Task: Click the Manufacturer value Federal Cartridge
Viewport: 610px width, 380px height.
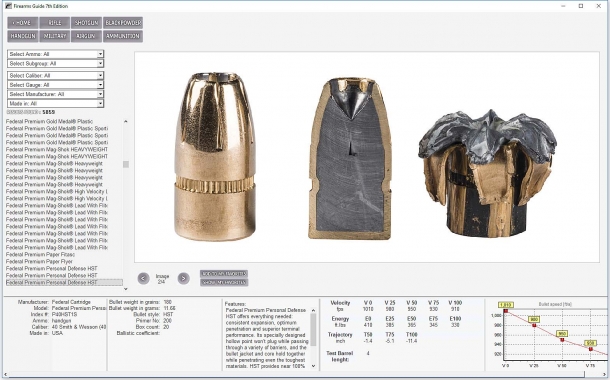Action: pos(71,302)
